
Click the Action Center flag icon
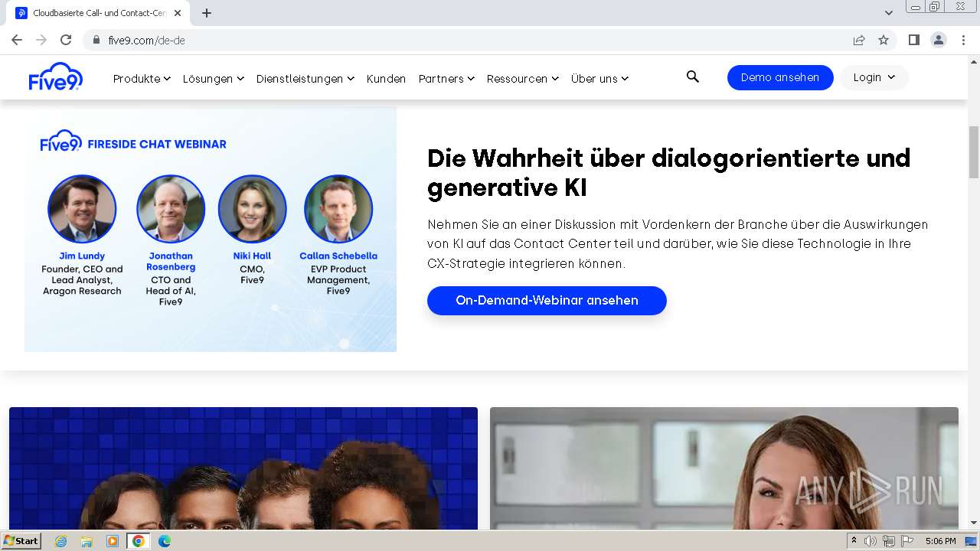(907, 541)
